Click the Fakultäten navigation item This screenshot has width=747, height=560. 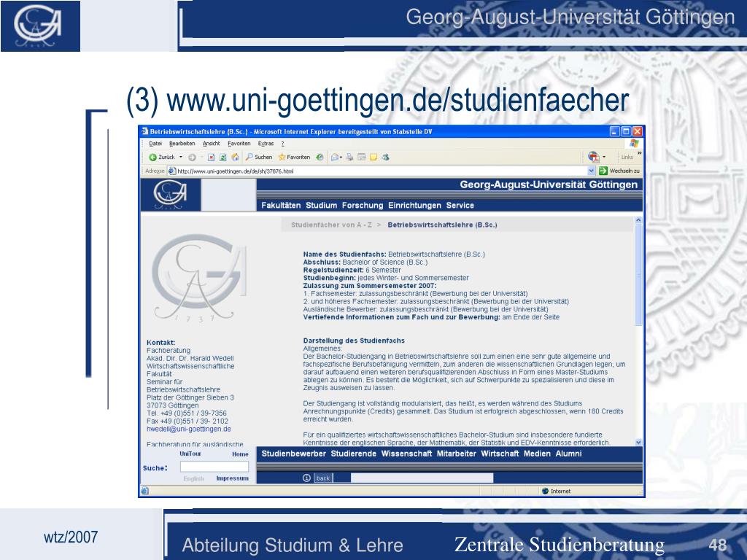coord(281,205)
